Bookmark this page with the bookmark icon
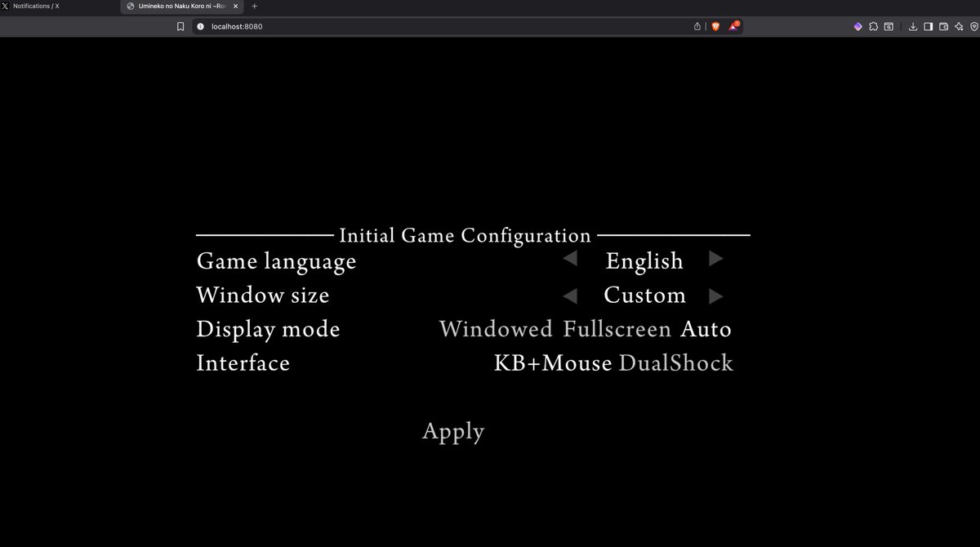 point(180,26)
